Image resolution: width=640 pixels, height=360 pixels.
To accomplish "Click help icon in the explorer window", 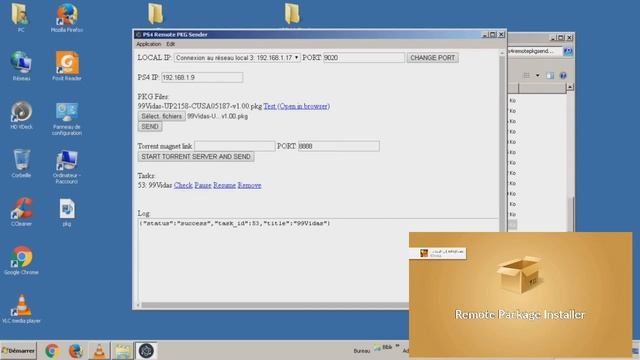I will pyautogui.click(x=563, y=76).
